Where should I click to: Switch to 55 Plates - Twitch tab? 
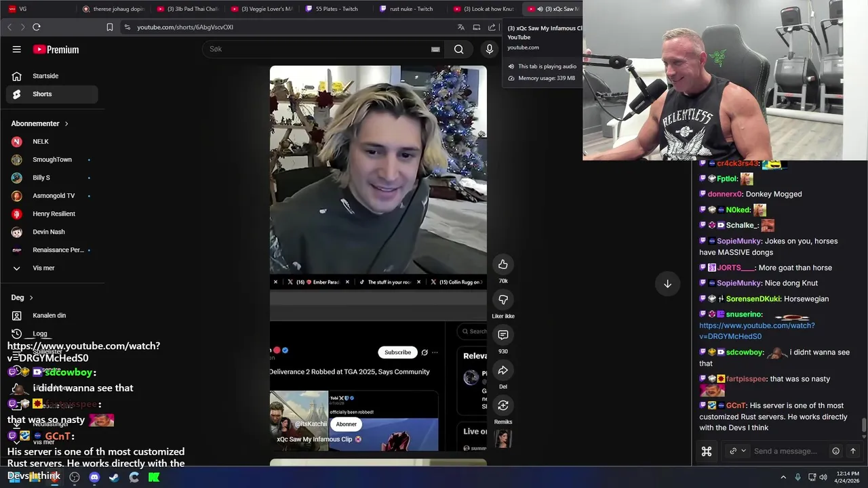coord(336,9)
